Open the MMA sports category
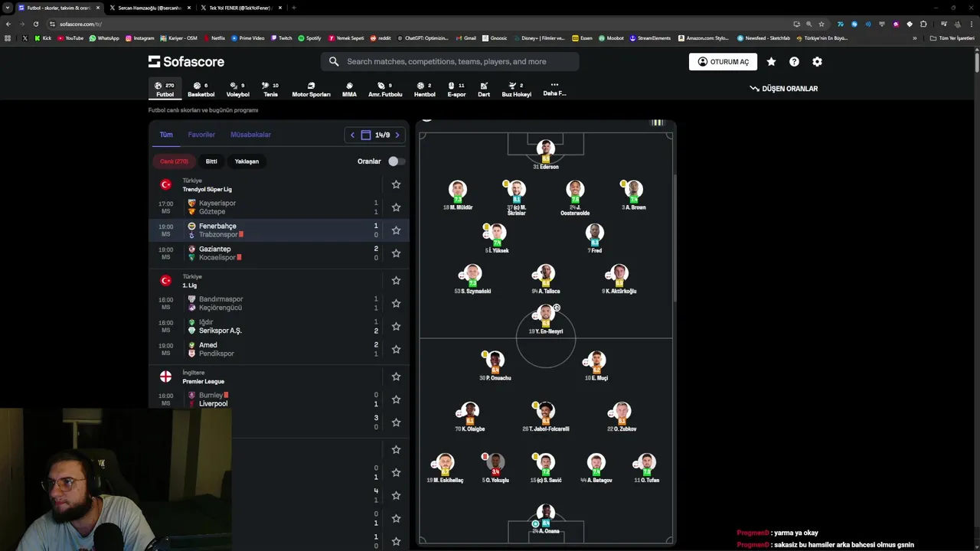Viewport: 980px width, 551px height. [349, 90]
